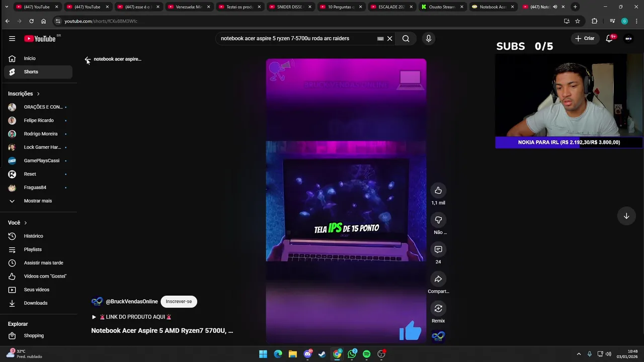Open the weather widget 32°C
This screenshot has height=362, width=644.
24,354
